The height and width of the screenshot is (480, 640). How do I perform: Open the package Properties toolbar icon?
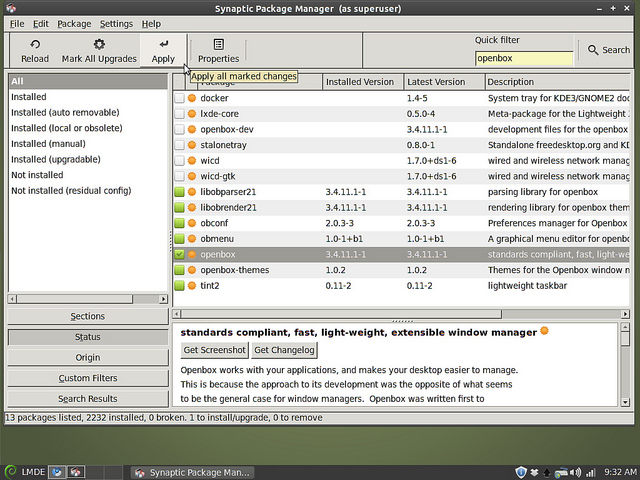click(x=219, y=44)
